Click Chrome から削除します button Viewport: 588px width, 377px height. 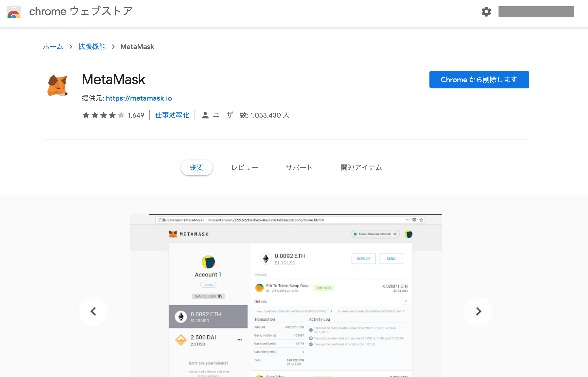pyautogui.click(x=479, y=80)
